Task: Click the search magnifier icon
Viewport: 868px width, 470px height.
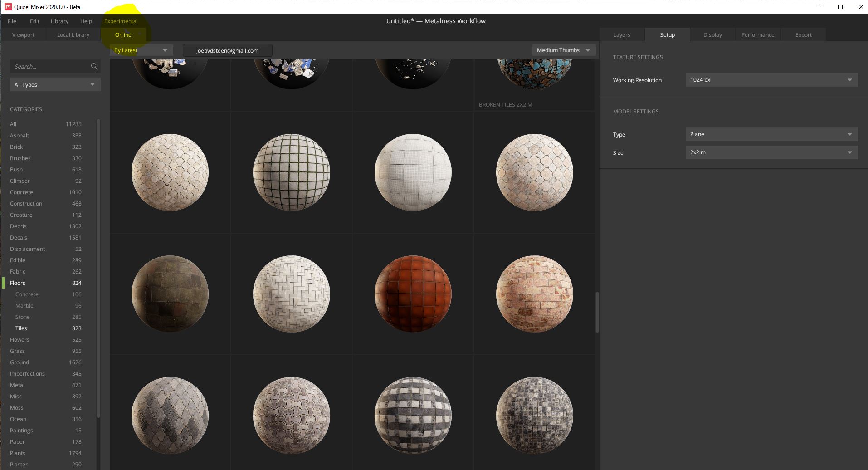Action: click(94, 66)
